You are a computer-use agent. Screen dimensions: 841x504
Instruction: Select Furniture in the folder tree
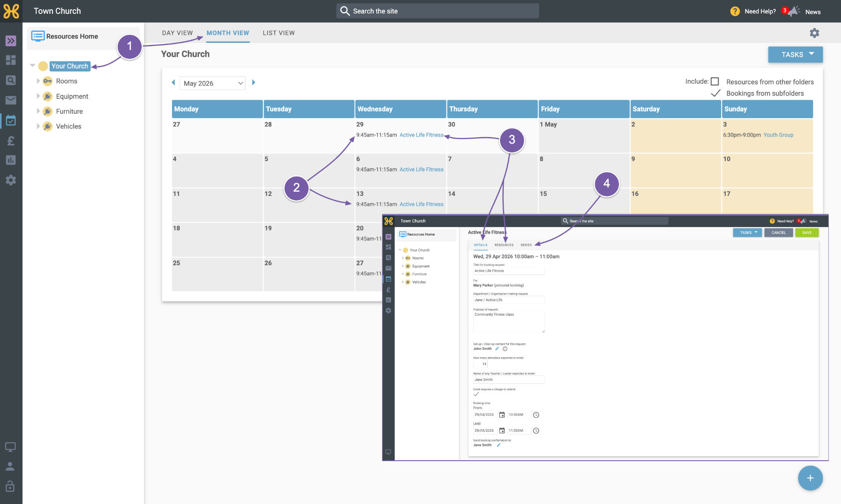[x=69, y=111]
